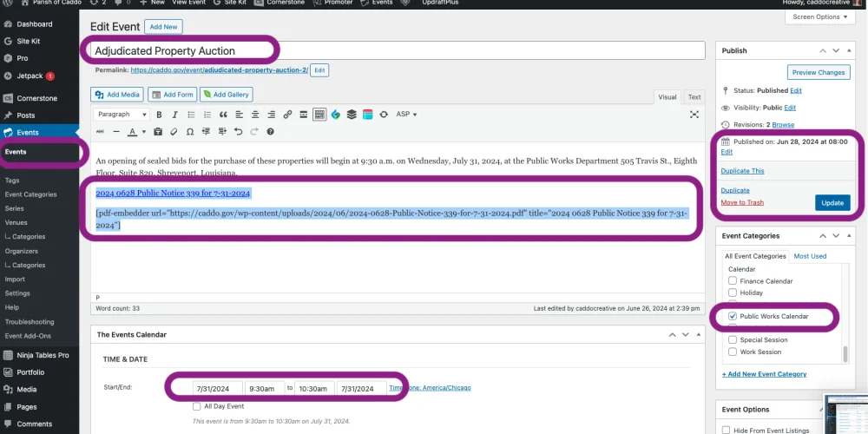Check the Special Session category
This screenshot has width=868, height=434.
[x=733, y=340]
